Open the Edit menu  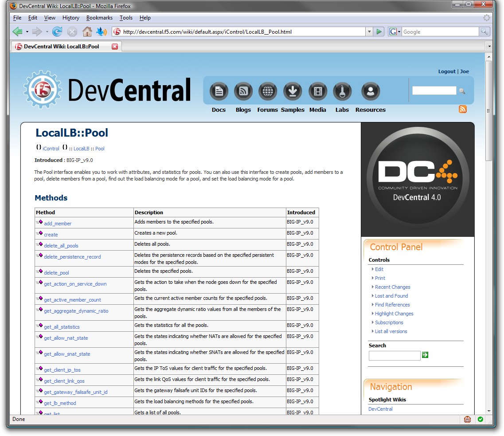[x=32, y=18]
